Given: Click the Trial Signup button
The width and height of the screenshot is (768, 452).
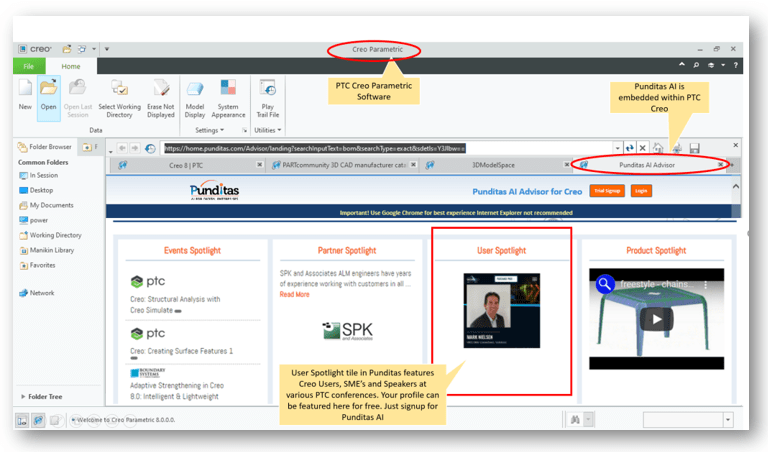Looking at the screenshot, I should coord(607,190).
